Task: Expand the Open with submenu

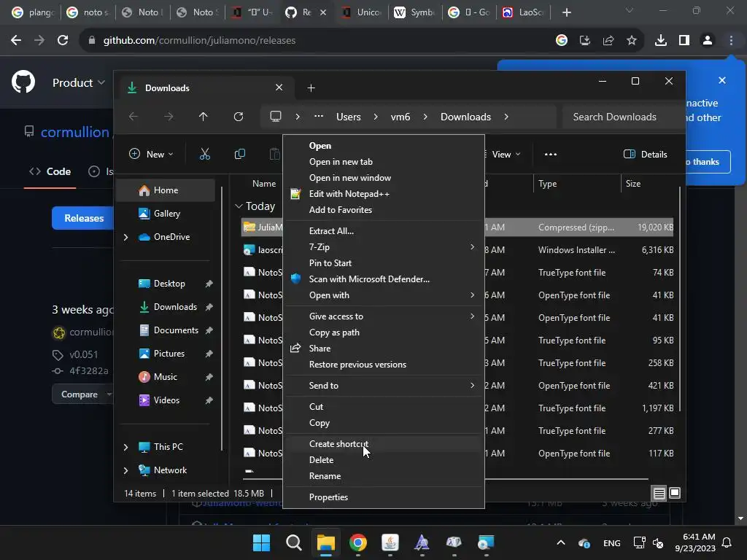Action: (x=384, y=295)
